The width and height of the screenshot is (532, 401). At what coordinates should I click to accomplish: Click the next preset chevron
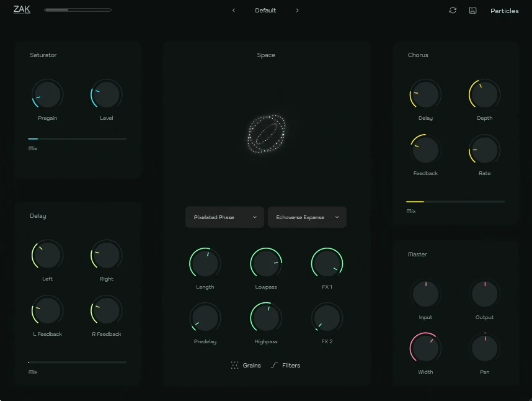tap(297, 11)
